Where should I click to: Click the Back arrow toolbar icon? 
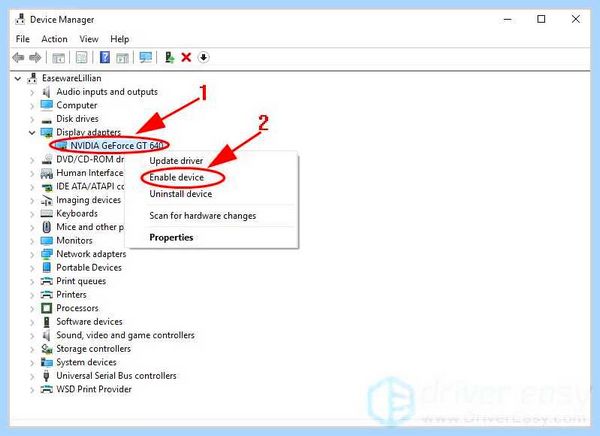[18, 57]
